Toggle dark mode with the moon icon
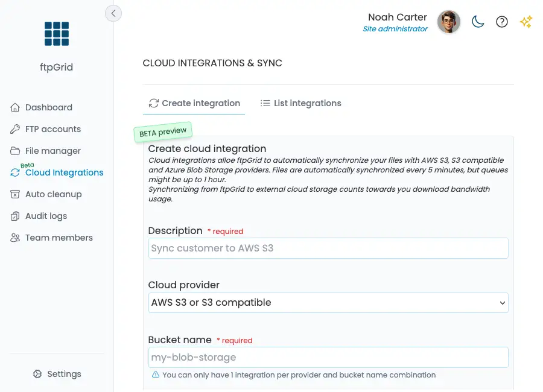Screen dimensions: 543x392 click(478, 22)
